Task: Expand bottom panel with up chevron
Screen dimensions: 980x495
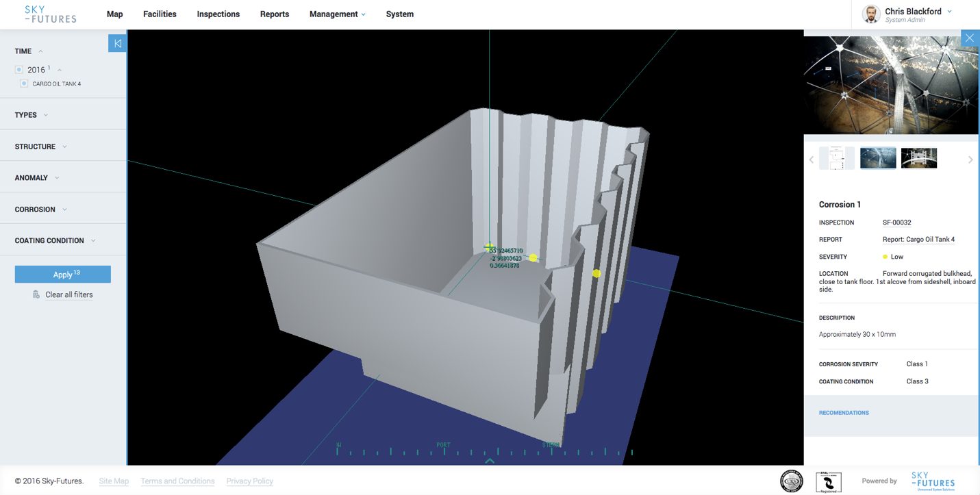Action: (490, 461)
